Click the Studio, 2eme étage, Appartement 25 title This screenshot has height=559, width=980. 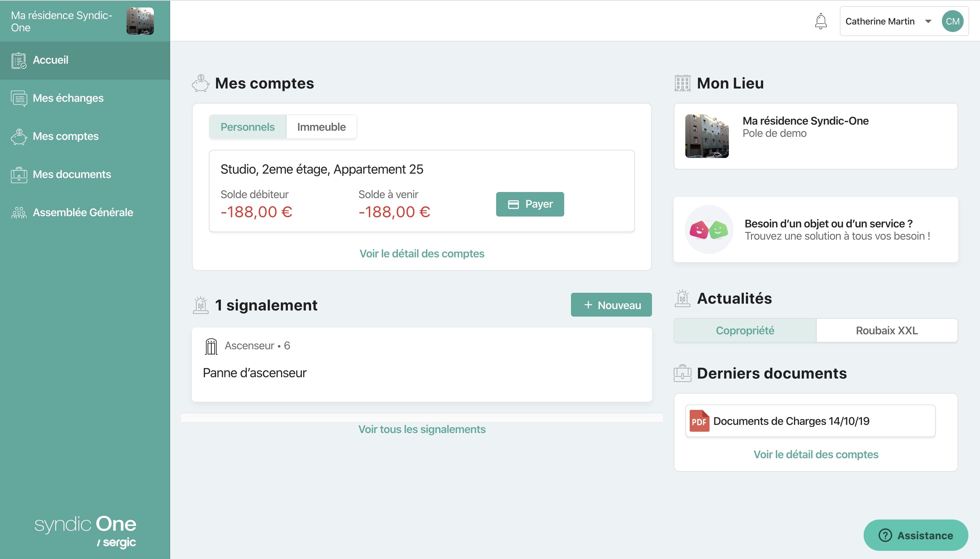322,169
